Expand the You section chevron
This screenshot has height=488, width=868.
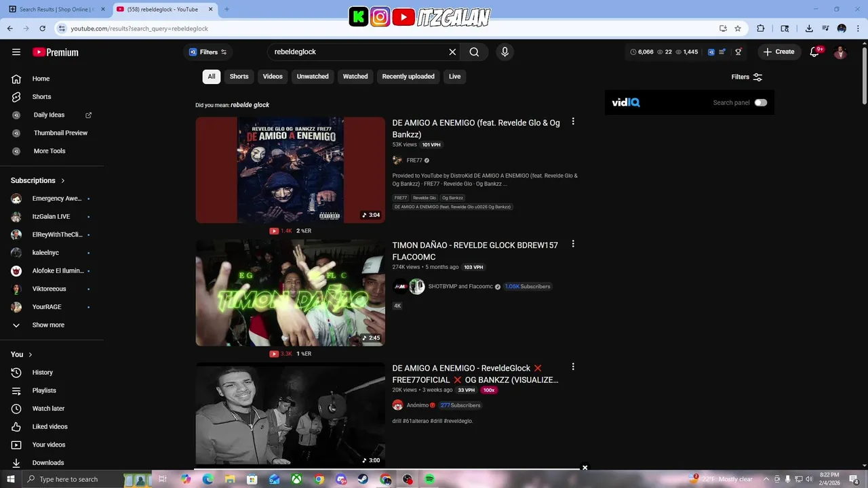point(31,354)
